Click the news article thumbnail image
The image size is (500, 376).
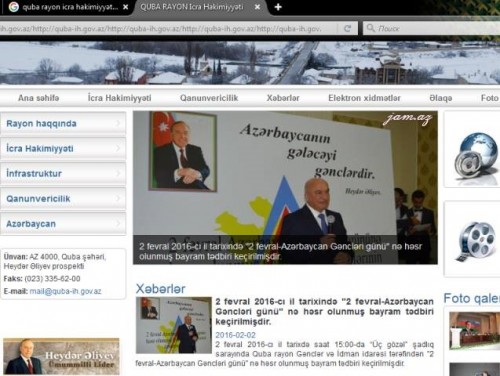pyautogui.click(x=174, y=325)
